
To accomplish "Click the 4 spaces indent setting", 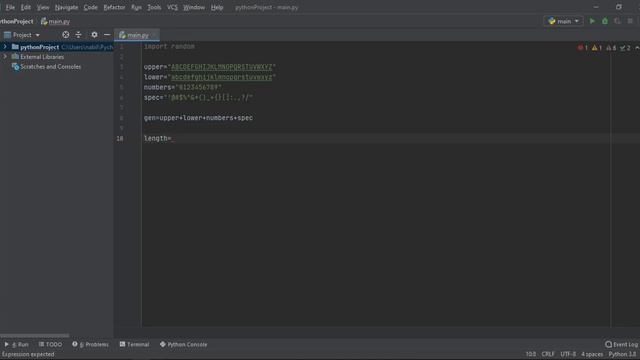I will pos(592,354).
